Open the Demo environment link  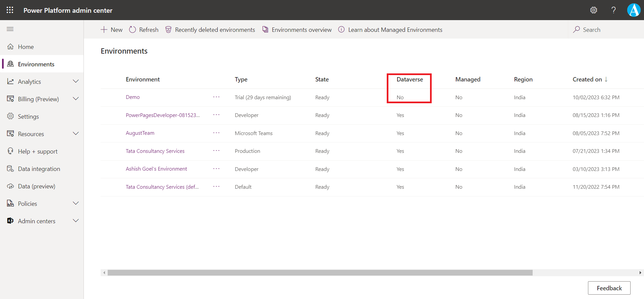(x=133, y=97)
